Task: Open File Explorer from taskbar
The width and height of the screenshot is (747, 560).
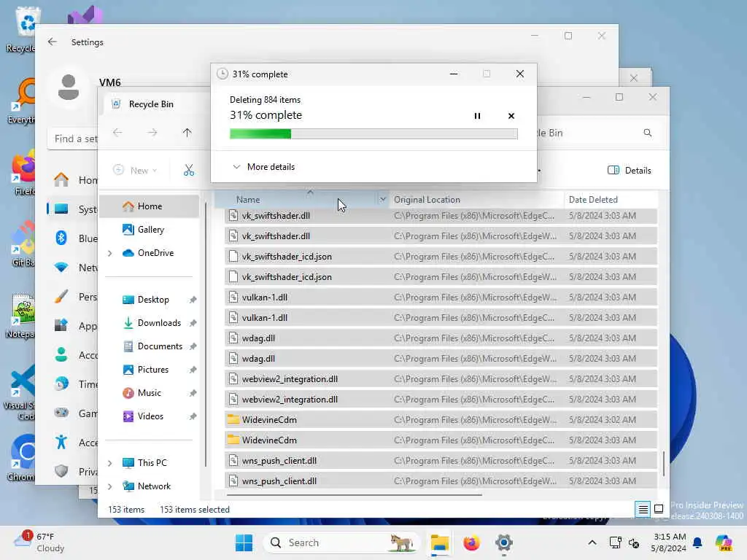Action: tap(439, 542)
